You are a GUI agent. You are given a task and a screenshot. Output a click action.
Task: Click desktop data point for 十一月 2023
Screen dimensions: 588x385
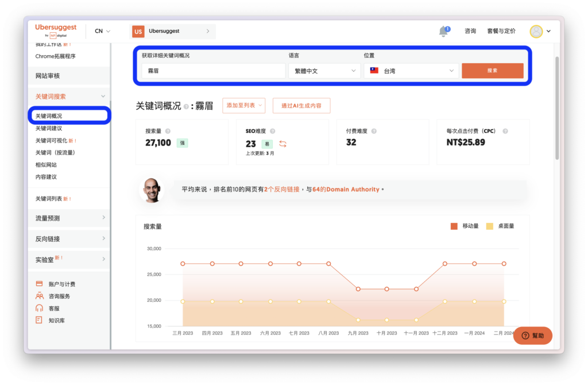pyautogui.click(x=416, y=320)
